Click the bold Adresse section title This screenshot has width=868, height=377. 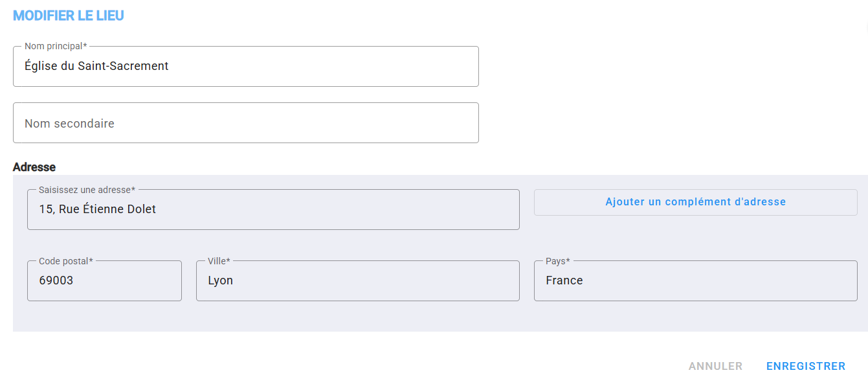tap(34, 167)
